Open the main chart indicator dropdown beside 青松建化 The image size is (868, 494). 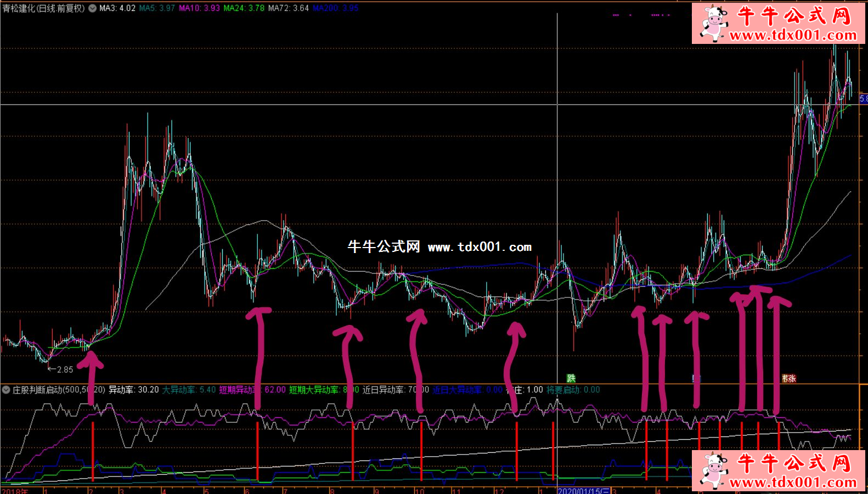(x=92, y=8)
